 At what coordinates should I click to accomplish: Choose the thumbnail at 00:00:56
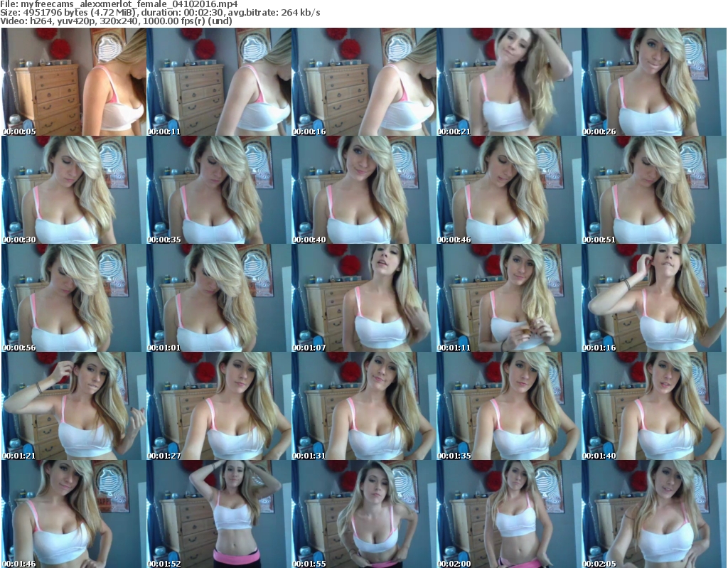pyautogui.click(x=73, y=298)
